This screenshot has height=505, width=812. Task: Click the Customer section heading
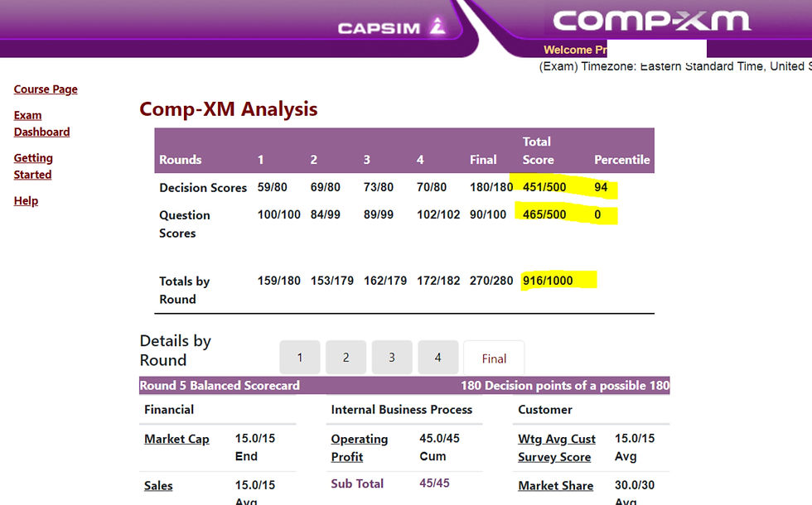pos(545,410)
